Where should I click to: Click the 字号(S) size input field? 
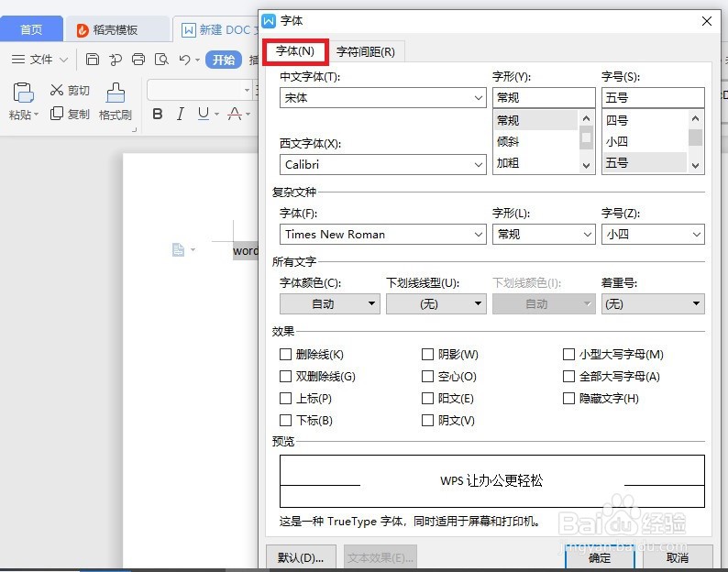point(653,97)
